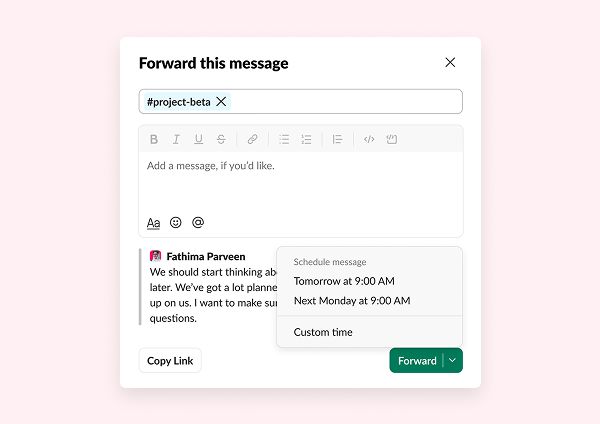Insert a code block

pos(392,139)
